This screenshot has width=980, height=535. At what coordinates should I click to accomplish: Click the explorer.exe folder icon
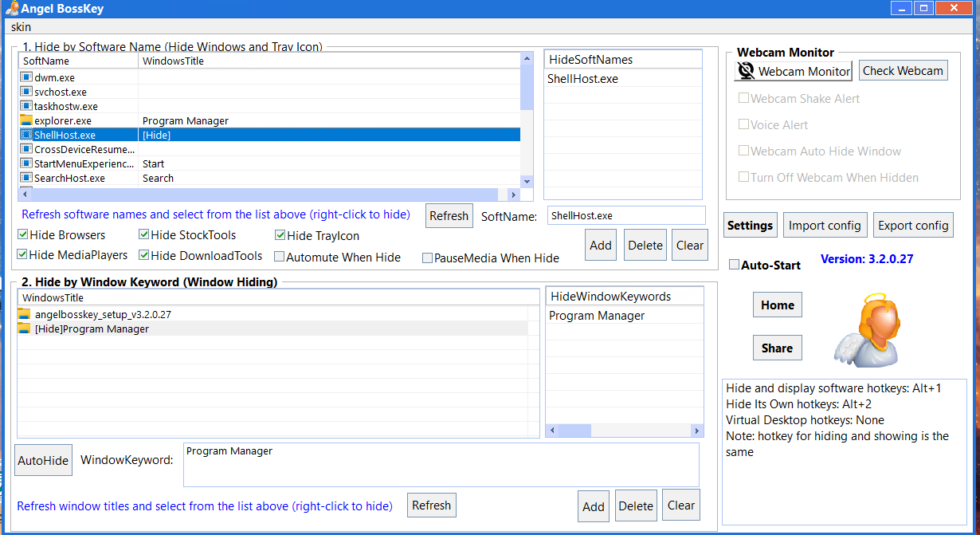[25, 120]
